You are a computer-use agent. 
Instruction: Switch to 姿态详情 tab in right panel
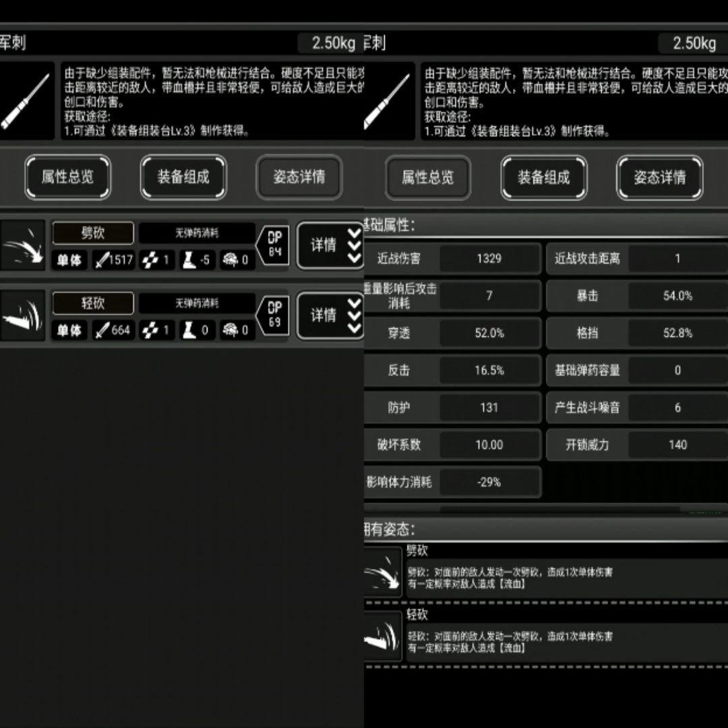click(x=660, y=177)
